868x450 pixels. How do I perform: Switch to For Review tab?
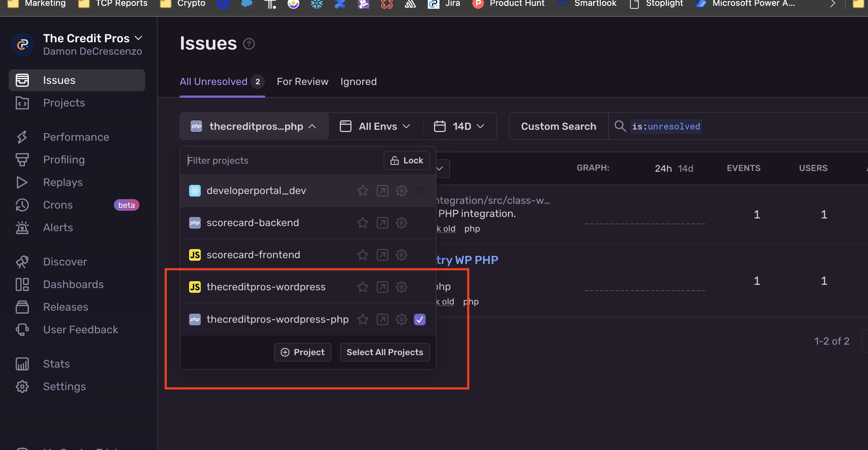[x=303, y=82]
